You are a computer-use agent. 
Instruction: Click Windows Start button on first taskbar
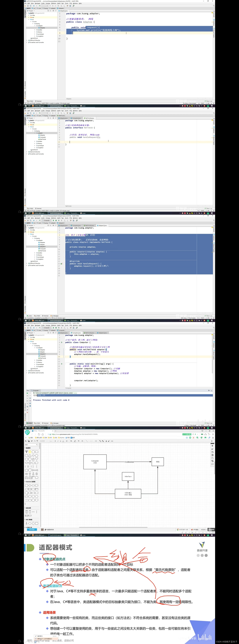[26, 106]
